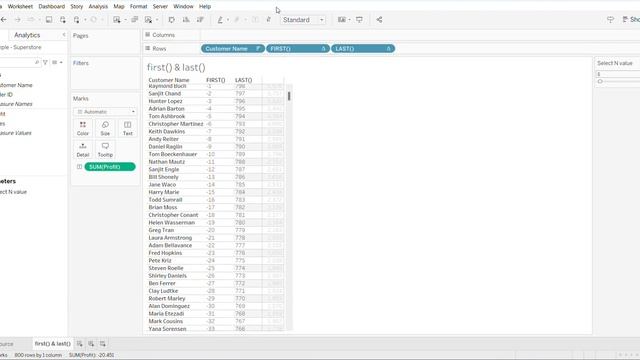The height and width of the screenshot is (360, 640).
Task: Click the Fix Axes pin icon
Action: pos(268,20)
